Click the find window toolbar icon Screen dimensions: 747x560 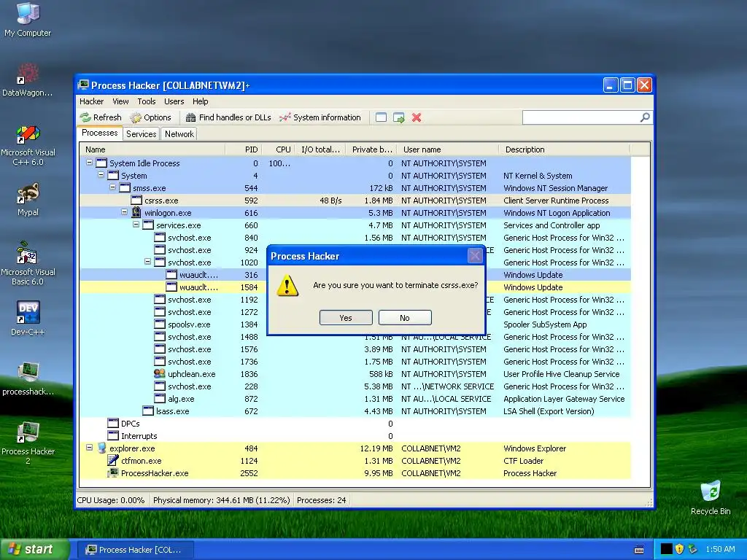pyautogui.click(x=381, y=117)
